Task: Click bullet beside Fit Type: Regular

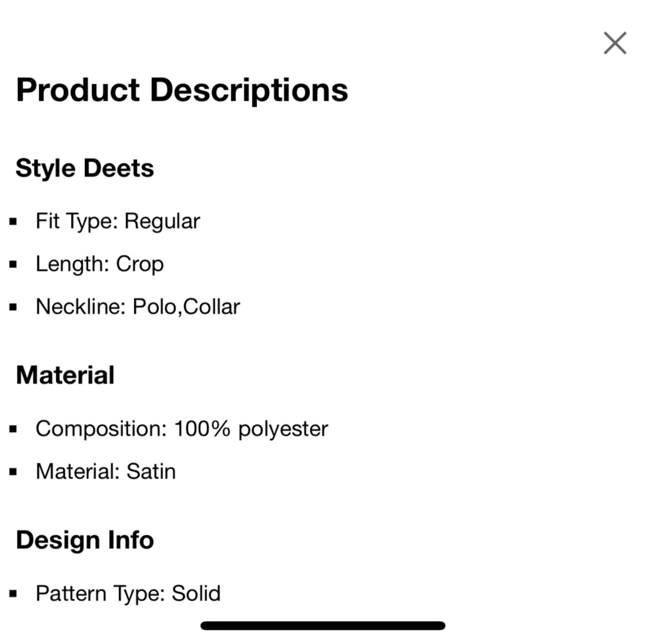Action: coord(13,222)
